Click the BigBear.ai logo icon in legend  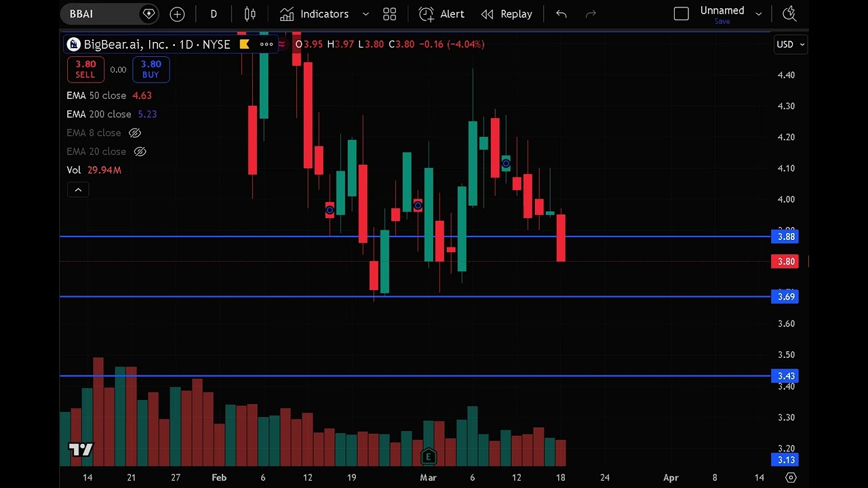(x=73, y=44)
